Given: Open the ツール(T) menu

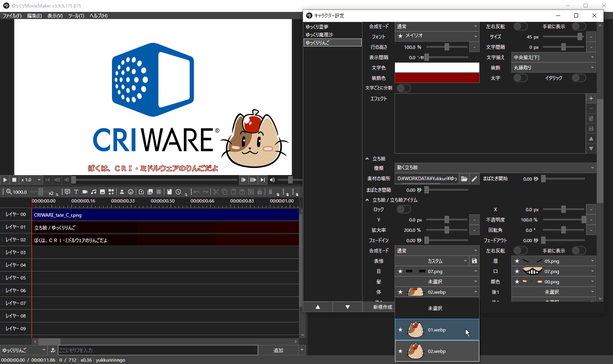Looking at the screenshot, I should 76,16.
